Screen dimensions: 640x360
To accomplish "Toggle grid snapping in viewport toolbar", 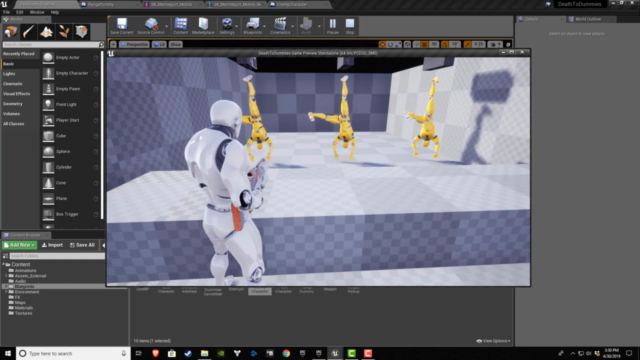I will point(424,44).
